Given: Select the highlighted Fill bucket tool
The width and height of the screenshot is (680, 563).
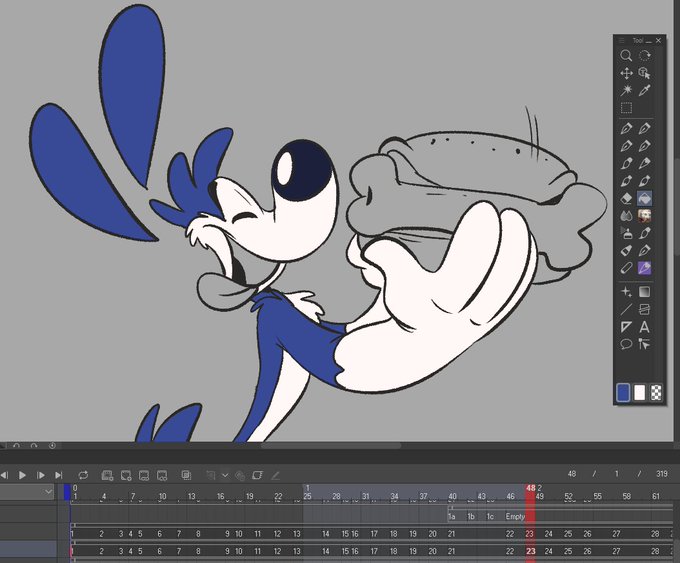Looking at the screenshot, I should [644, 198].
